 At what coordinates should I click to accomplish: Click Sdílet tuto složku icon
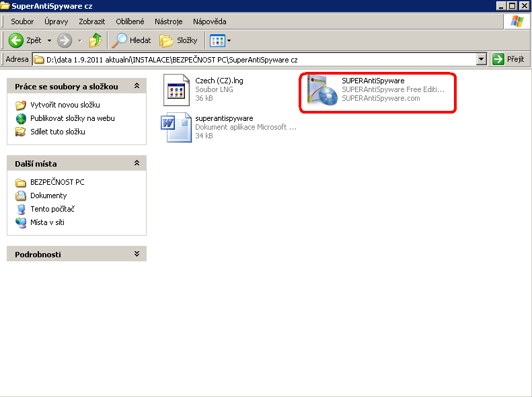tap(21, 132)
